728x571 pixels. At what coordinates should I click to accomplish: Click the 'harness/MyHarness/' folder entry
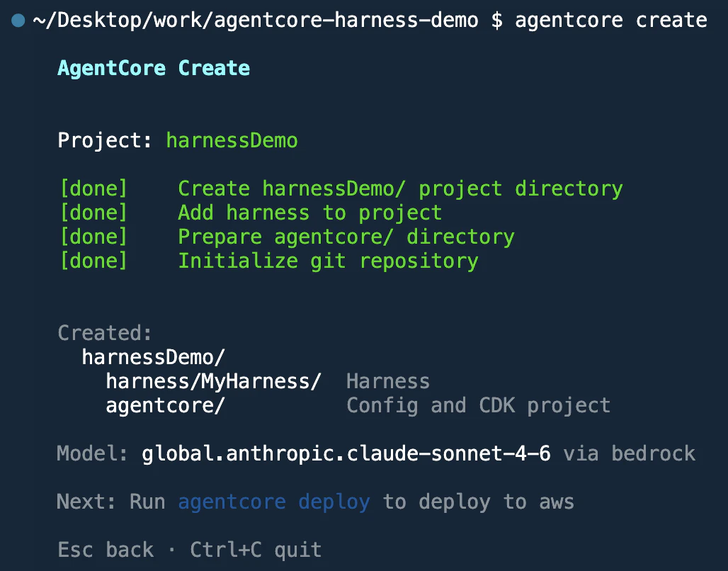point(214,381)
